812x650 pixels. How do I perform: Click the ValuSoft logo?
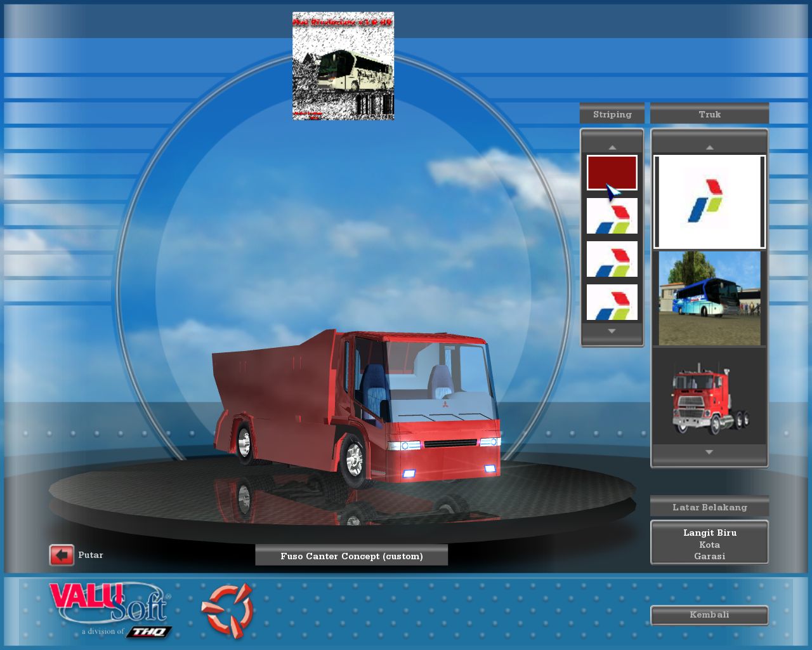[x=110, y=607]
